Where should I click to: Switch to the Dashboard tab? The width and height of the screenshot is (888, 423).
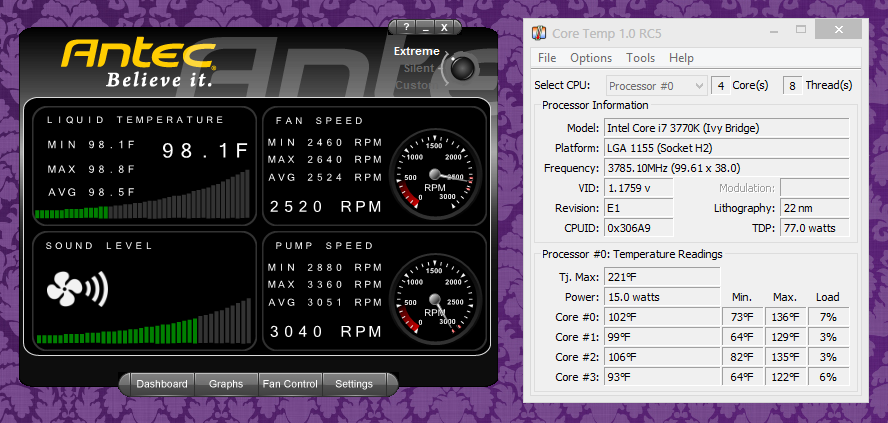coord(162,384)
